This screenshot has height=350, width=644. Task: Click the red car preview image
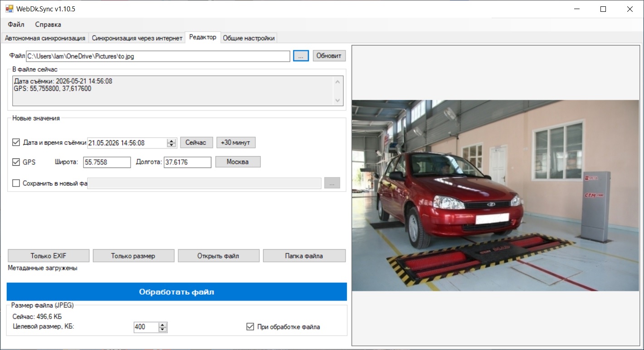(495, 196)
